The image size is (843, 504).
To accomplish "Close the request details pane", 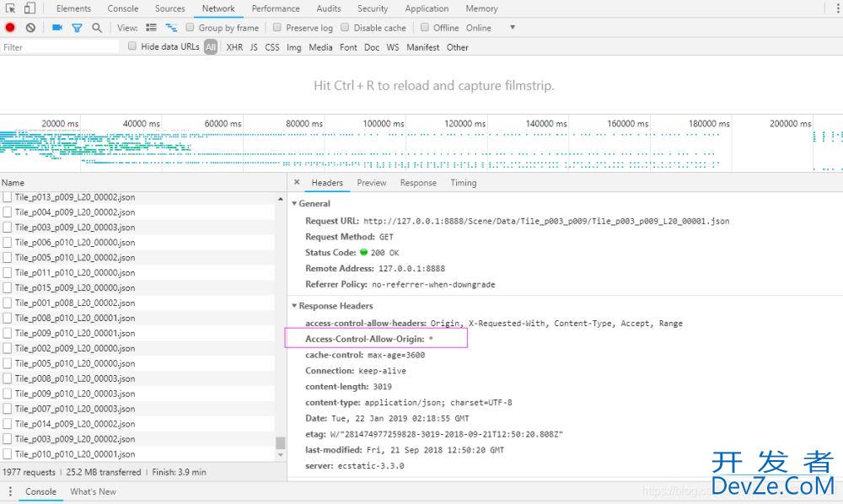I will pyautogui.click(x=297, y=182).
